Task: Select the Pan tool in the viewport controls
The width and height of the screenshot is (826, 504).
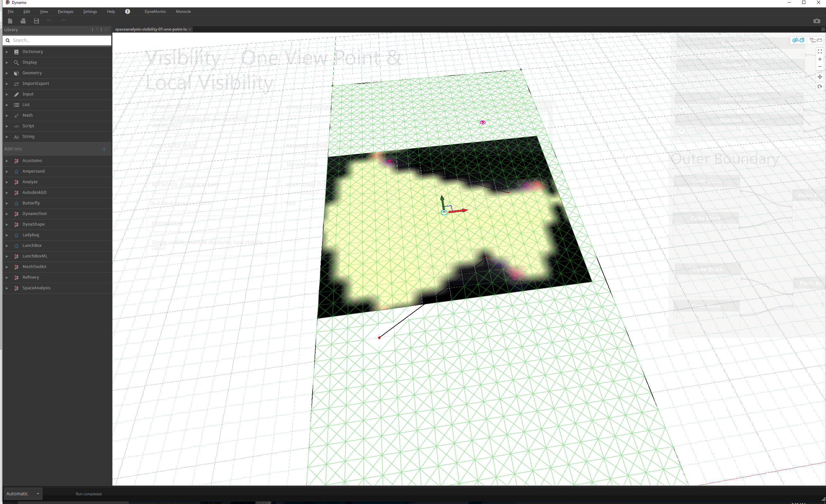Action: (x=820, y=77)
